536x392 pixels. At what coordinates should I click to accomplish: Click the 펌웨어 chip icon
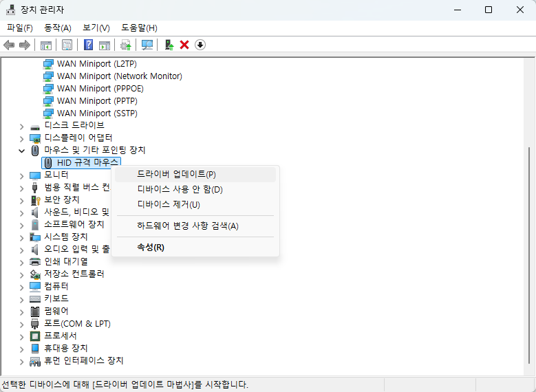[35, 312]
